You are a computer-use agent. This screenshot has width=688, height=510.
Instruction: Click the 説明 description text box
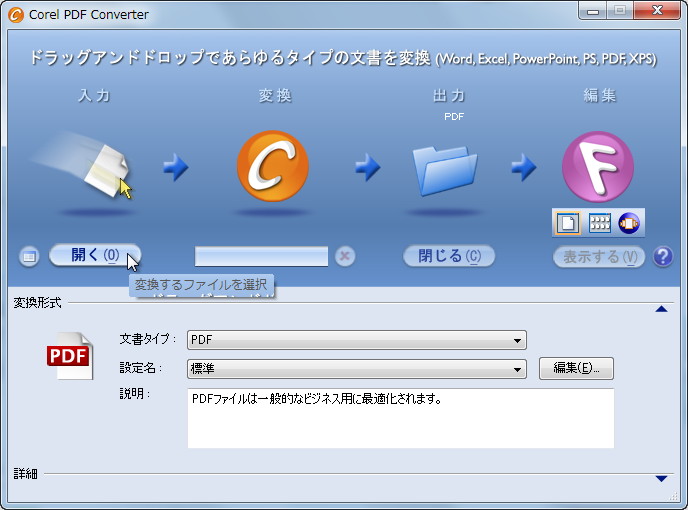coord(401,418)
